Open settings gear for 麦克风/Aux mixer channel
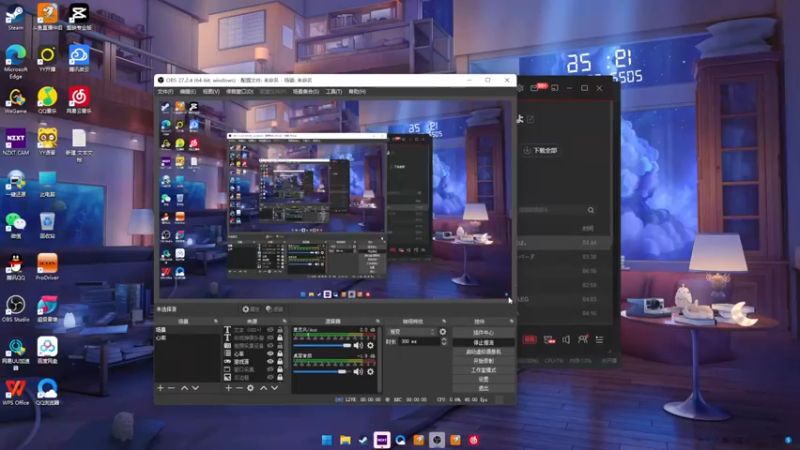The width and height of the screenshot is (800, 450). (370, 345)
